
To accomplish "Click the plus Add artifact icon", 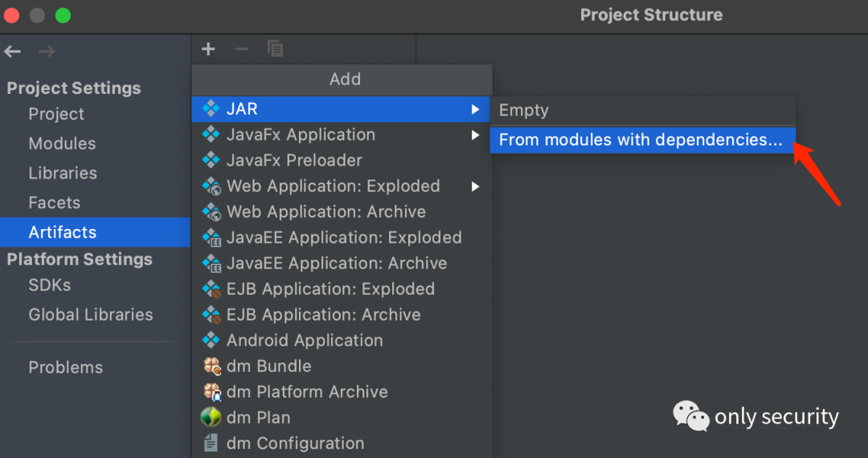I will tap(208, 49).
